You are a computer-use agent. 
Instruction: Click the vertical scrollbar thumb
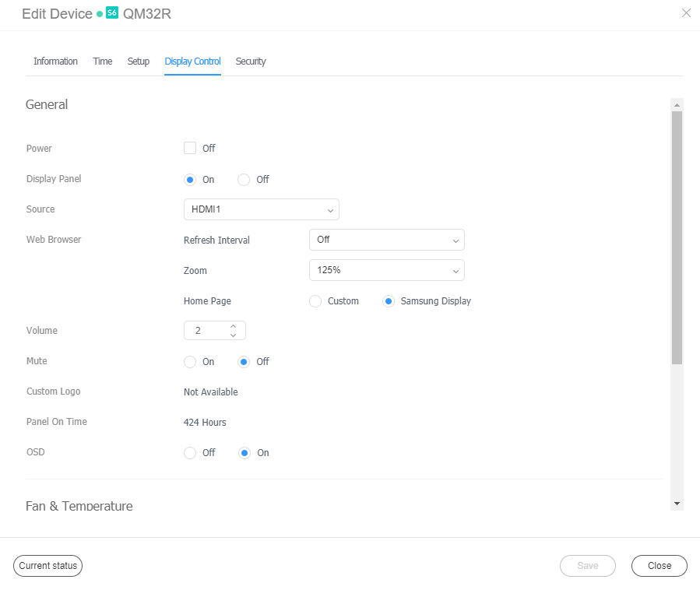677,238
